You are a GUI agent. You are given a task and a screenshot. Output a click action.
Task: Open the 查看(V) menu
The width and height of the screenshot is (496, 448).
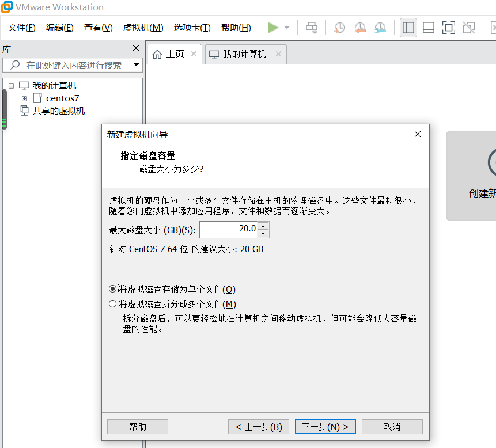(98, 28)
